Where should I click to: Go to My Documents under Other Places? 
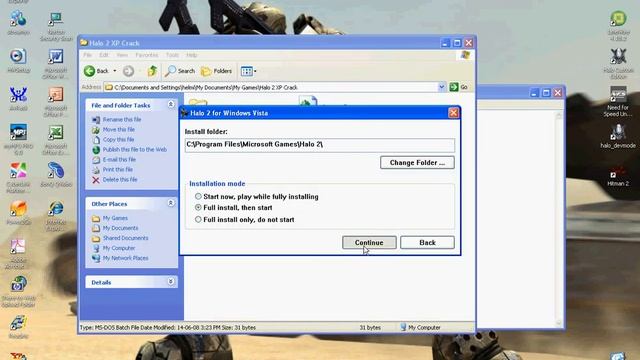coord(120,228)
